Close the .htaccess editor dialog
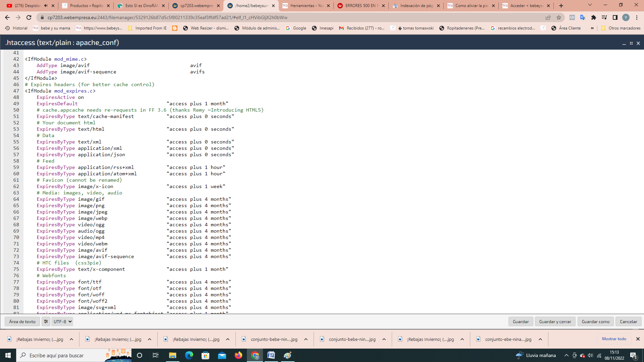The height and width of the screenshot is (362, 644). coord(638,43)
